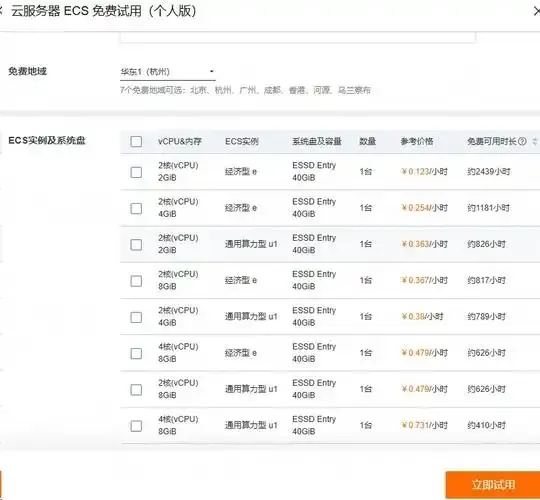
Task: Click the vCPU&内存 column header
Action: pyautogui.click(x=180, y=141)
